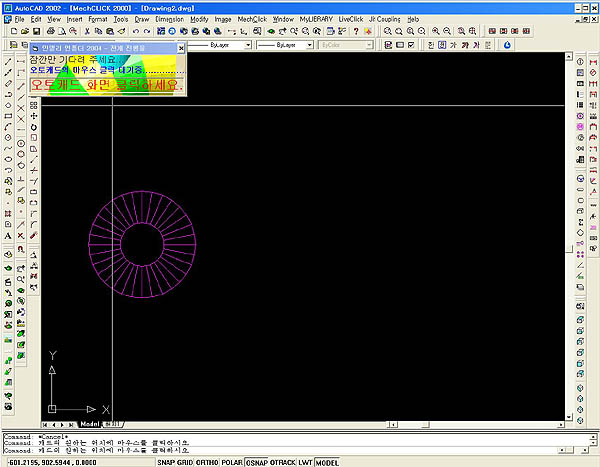This screenshot has width=600, height=467.
Task: Cut selection with the scissors icon
Action: (87, 31)
